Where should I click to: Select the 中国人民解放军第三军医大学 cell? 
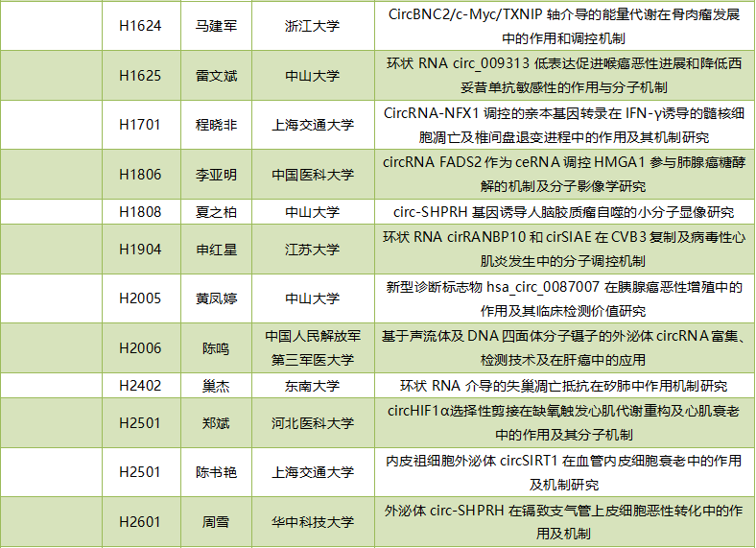click(313, 348)
